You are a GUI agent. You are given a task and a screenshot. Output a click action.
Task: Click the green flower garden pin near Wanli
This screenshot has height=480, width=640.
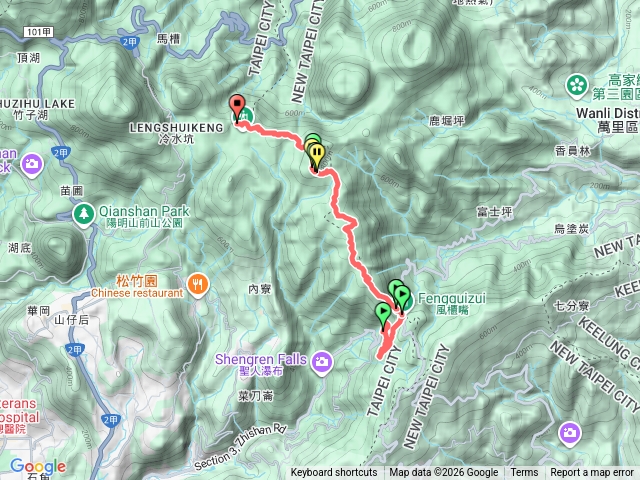click(x=577, y=87)
